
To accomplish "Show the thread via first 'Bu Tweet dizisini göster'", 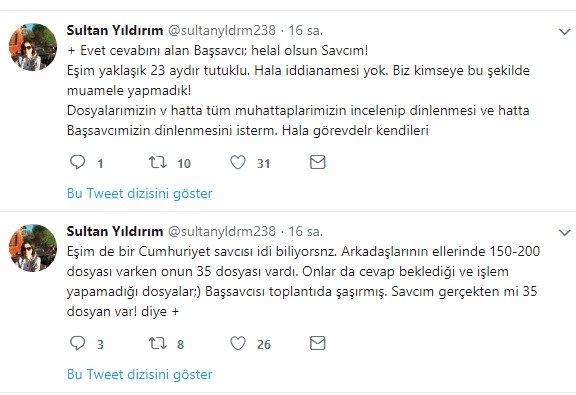I will (140, 193).
